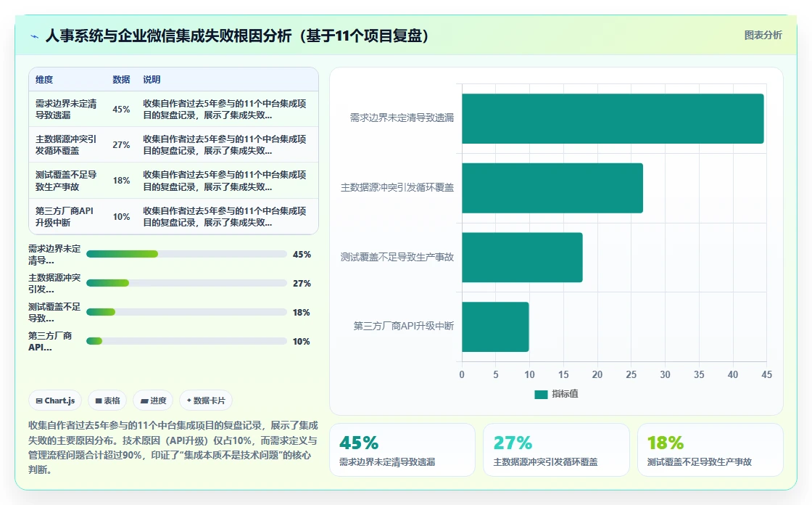Click the summary paragraph below the tags

coord(173,448)
